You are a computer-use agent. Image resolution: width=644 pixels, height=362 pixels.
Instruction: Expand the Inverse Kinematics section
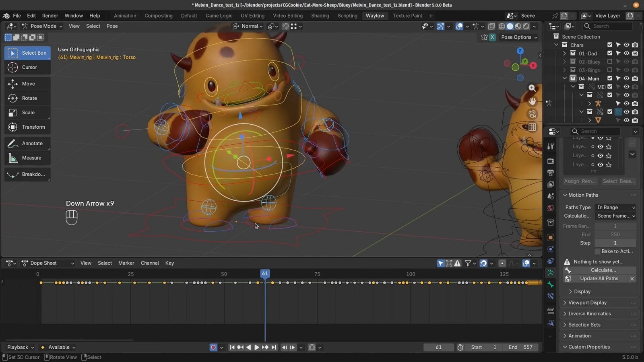pos(589,313)
